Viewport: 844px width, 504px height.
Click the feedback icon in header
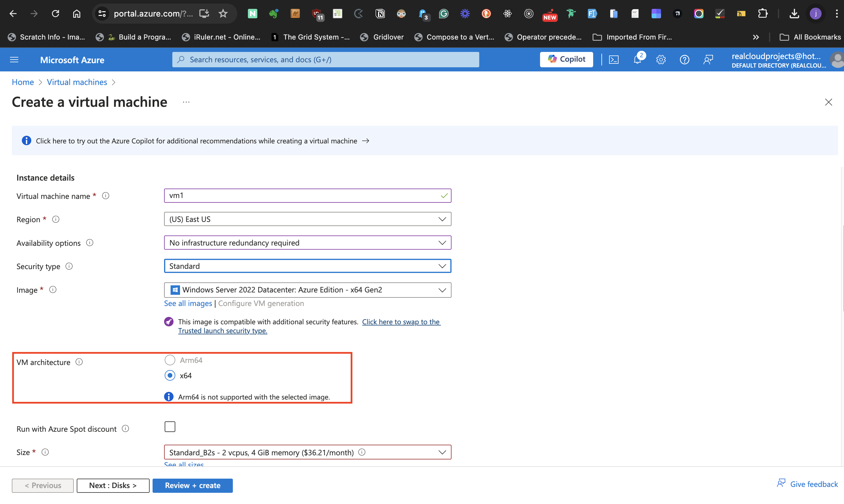pyautogui.click(x=708, y=60)
